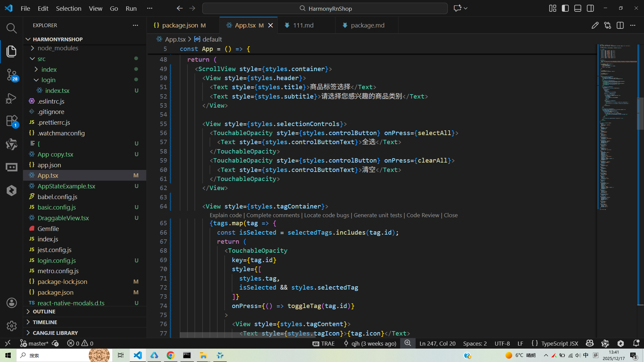This screenshot has height=362, width=644.
Task: Open the Extensions view
Action: 11,121
